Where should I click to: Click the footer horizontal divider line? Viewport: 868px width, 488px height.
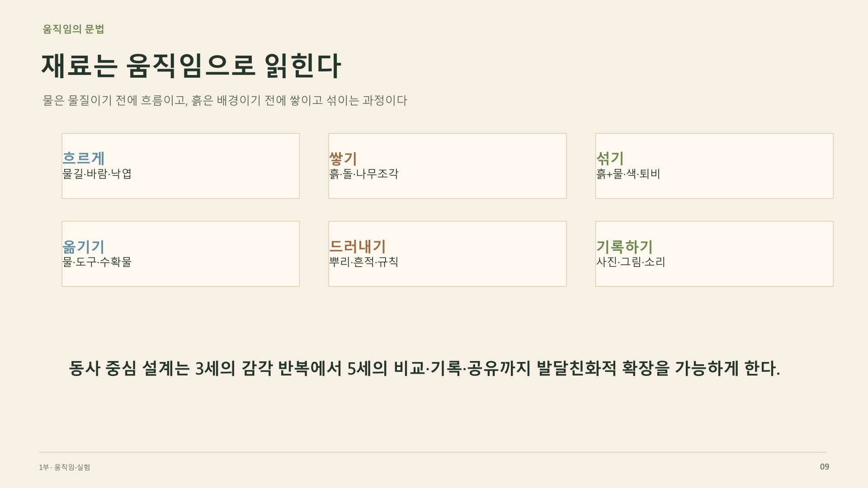point(433,452)
